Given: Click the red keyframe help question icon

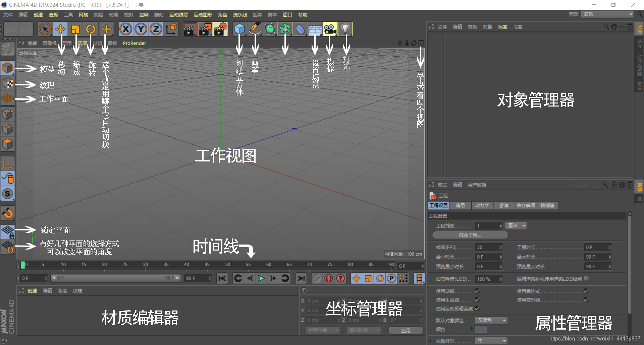Looking at the screenshot, I should point(340,278).
